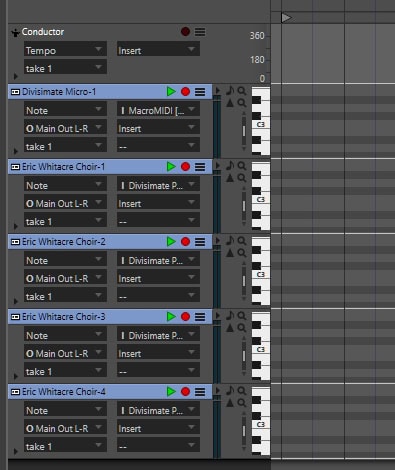
Task: Click top magnifier icon on Eric Whitacre Choir-1
Action: 242,166
